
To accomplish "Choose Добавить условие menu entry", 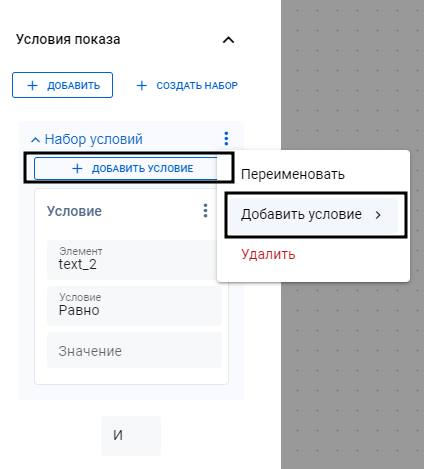I will (313, 215).
